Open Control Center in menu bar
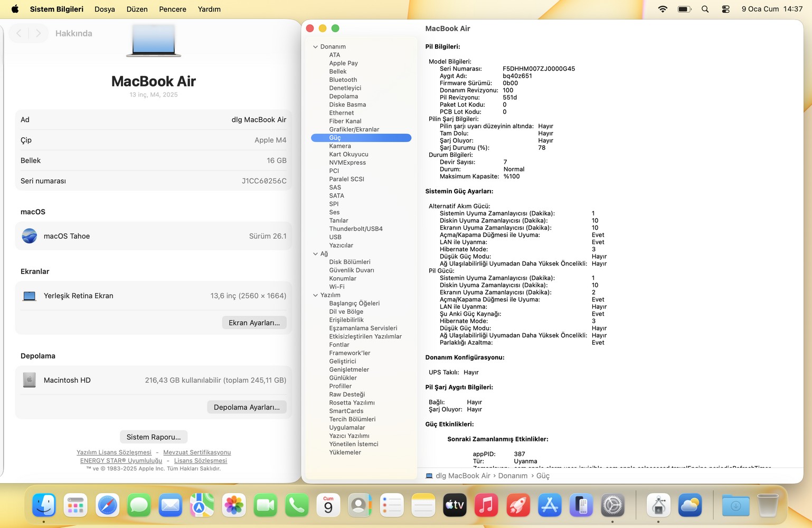Screen dimensions: 812x528 pyautogui.click(x=725, y=9)
